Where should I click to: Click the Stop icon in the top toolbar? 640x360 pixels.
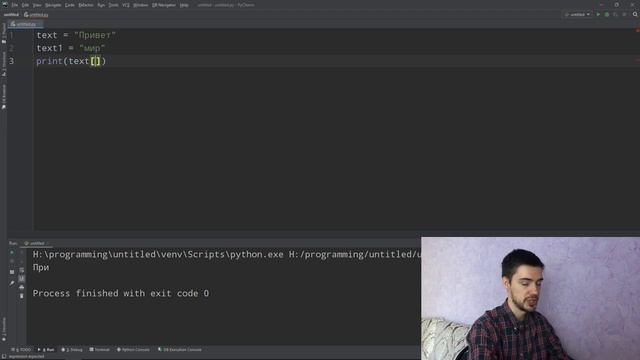pyautogui.click(x=624, y=14)
